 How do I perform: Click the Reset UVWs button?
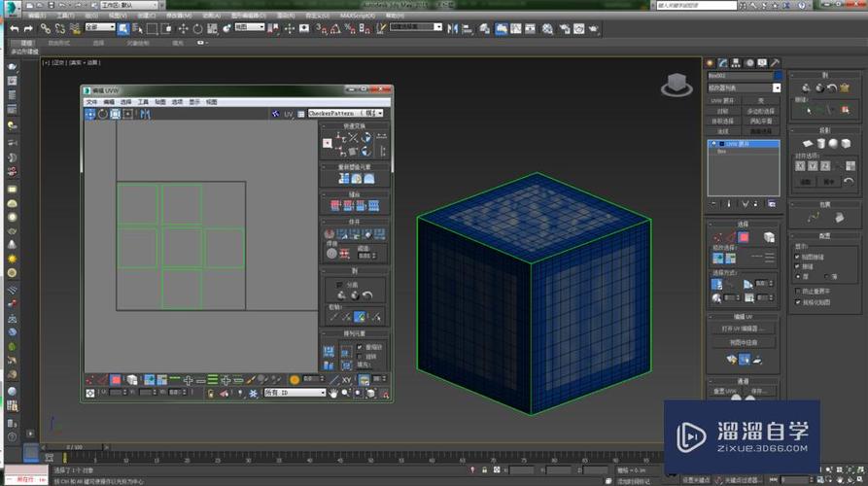(x=724, y=391)
